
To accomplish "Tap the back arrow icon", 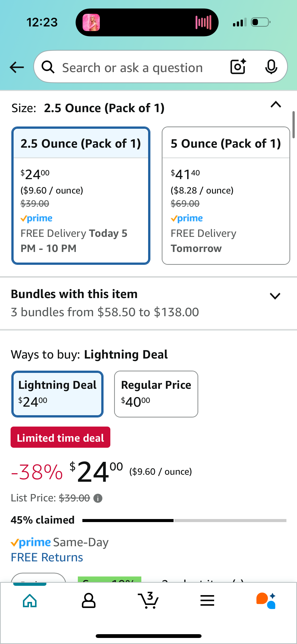I will coord(17,67).
